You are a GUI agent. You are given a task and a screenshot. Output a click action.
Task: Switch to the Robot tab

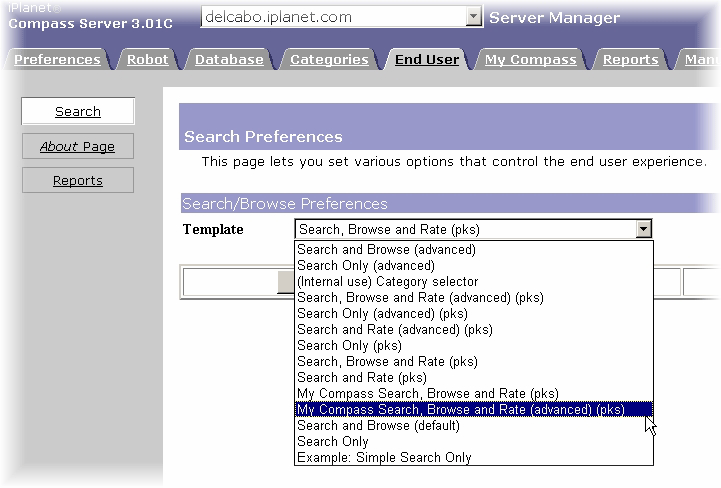pyautogui.click(x=147, y=59)
